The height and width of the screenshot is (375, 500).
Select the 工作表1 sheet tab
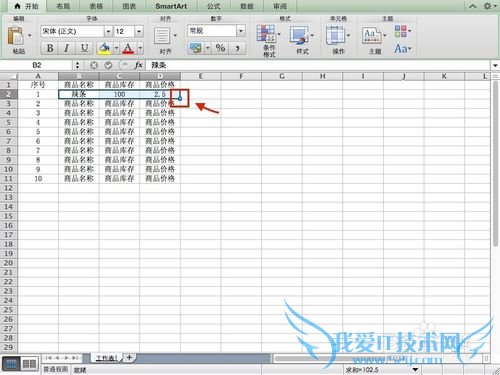(107, 358)
